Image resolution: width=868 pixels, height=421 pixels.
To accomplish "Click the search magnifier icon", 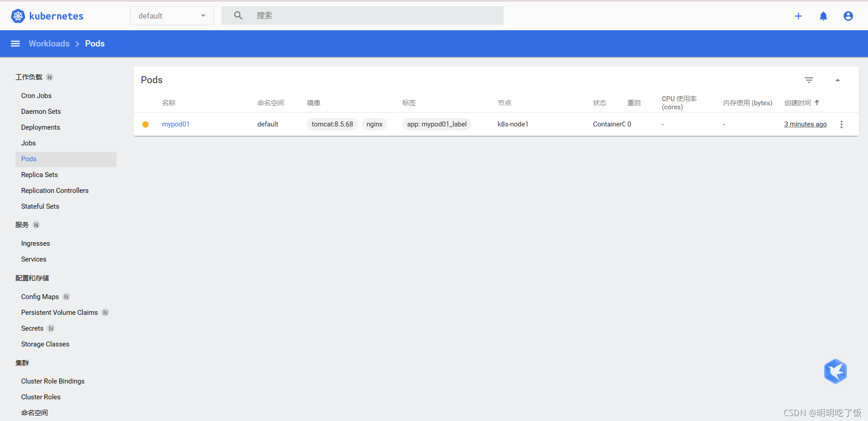I will tap(238, 15).
